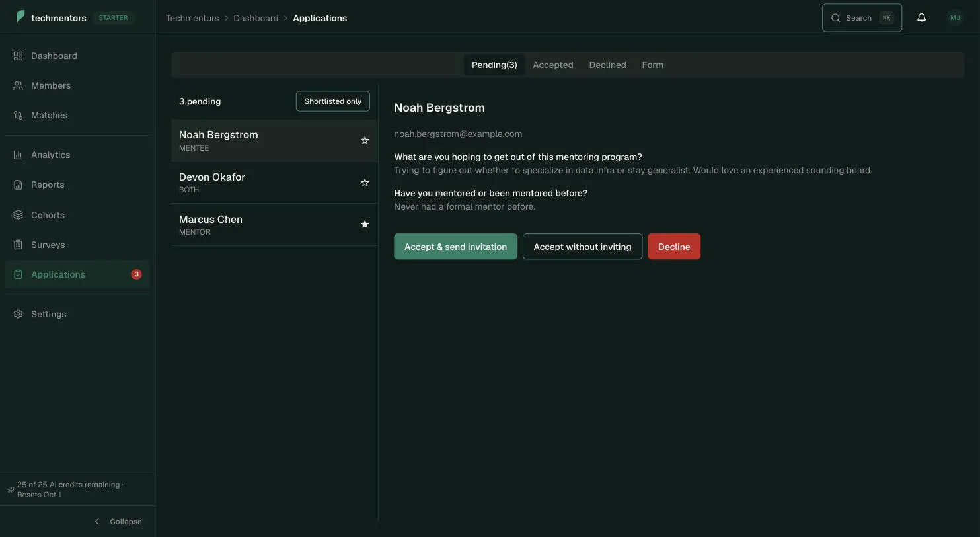
Task: Shortlist Noah Bergstrom with the star
Action: (365, 140)
